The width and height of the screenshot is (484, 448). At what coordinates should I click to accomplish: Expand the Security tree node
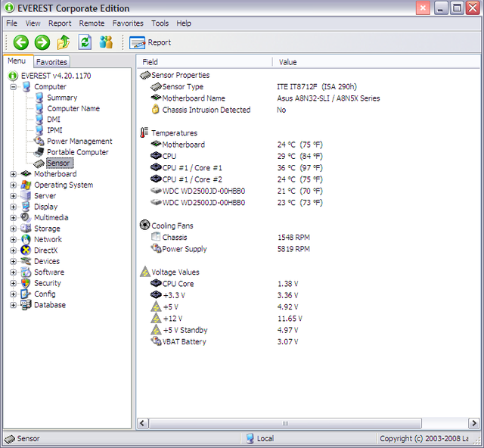pos(14,283)
